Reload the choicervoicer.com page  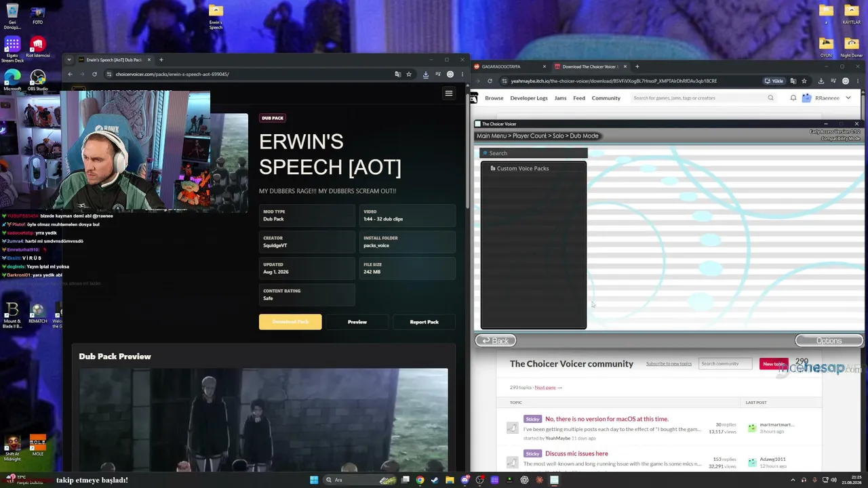[94, 74]
